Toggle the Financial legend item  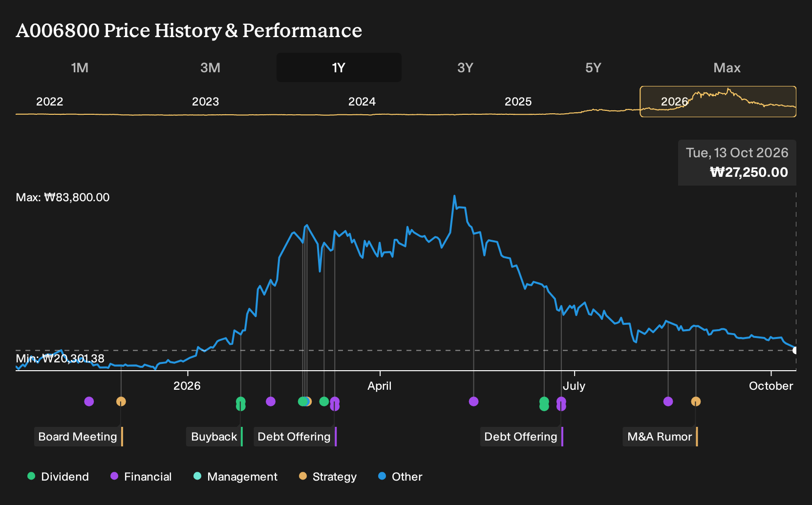point(141,477)
